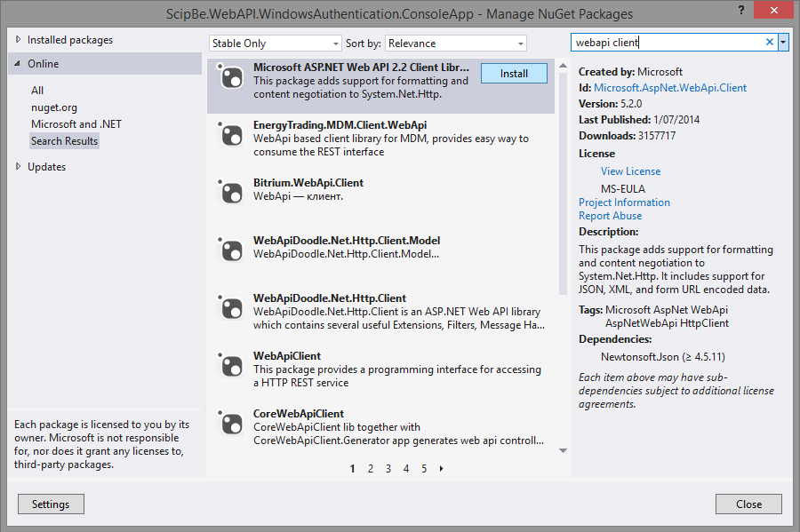This screenshot has height=532, width=800.
Task: Click the WebApiDoodle.Net.Http.Client package icon
Action: pos(231,308)
